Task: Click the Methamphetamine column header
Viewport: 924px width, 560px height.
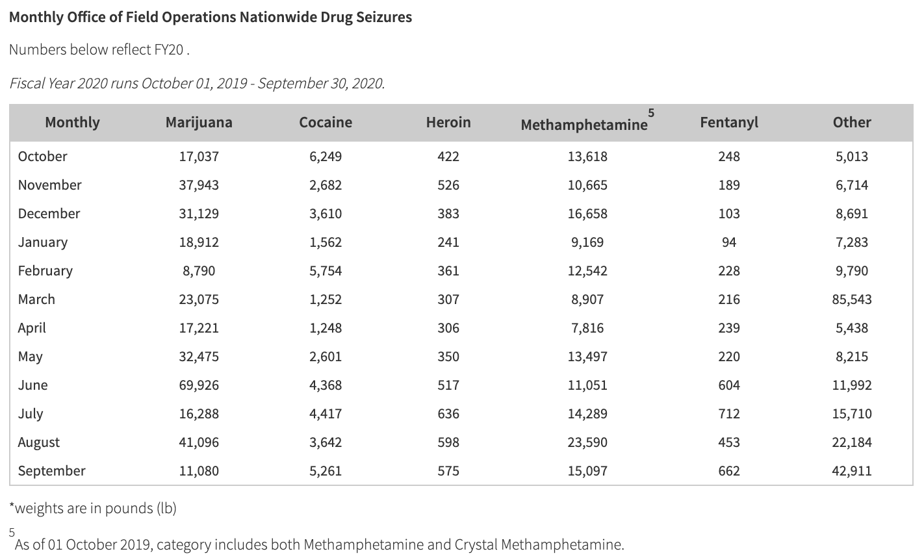Action: point(584,125)
